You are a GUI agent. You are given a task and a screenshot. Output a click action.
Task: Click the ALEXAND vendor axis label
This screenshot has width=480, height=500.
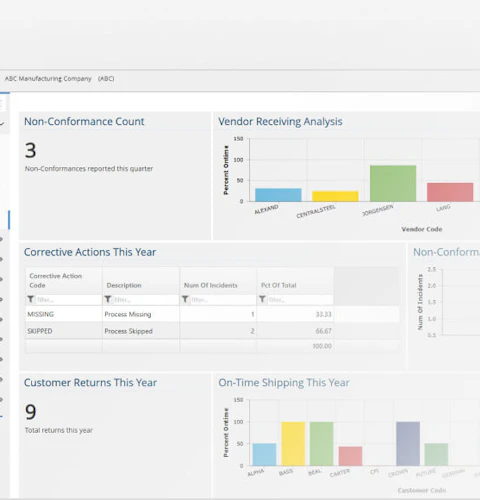tap(266, 209)
